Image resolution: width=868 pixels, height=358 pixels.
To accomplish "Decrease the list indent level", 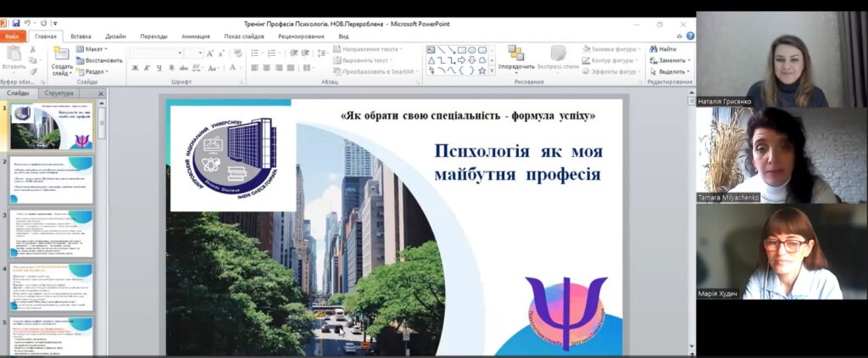I will pos(294,53).
